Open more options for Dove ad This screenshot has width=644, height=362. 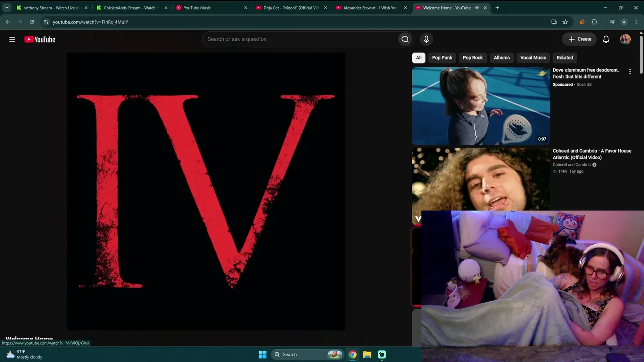point(630,72)
